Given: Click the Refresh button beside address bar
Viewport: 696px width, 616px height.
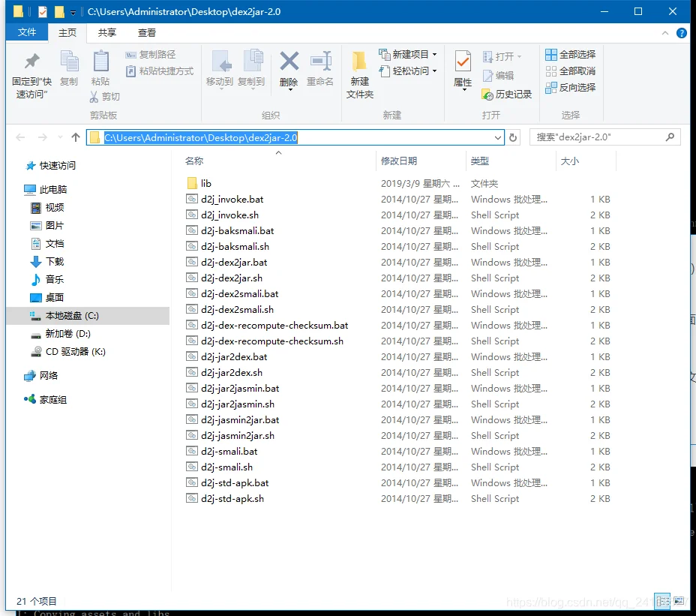Looking at the screenshot, I should (513, 137).
